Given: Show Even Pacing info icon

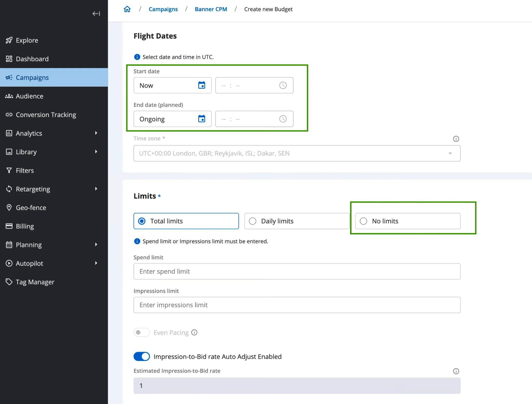Looking at the screenshot, I should (x=194, y=332).
